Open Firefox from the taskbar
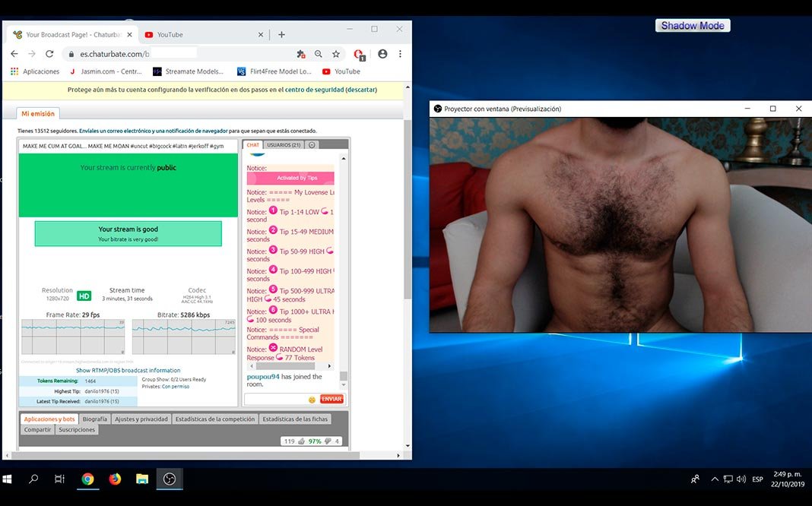 click(x=115, y=479)
